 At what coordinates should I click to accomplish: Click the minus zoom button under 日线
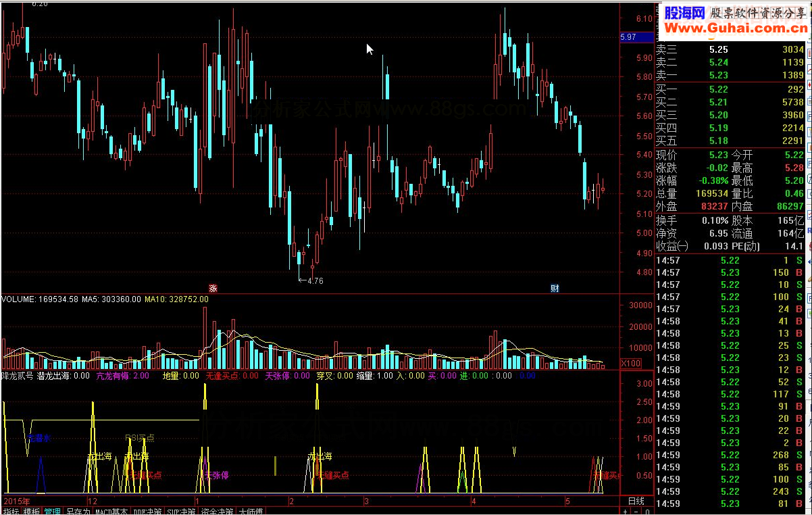637,512
